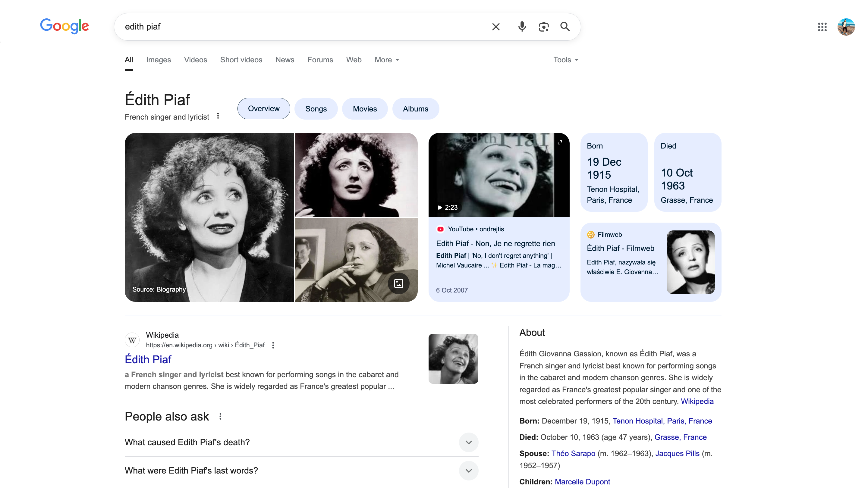
Task: Click the Google logo
Action: point(64,26)
